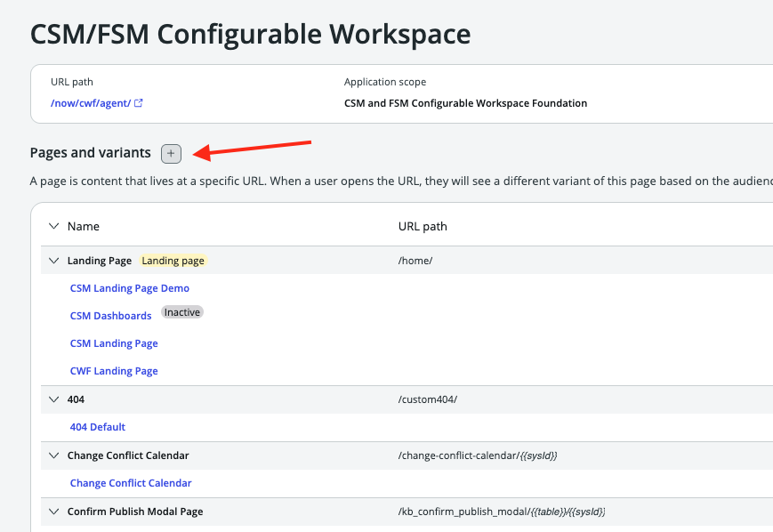Open the CSM Landing Page Demo variant

click(129, 288)
